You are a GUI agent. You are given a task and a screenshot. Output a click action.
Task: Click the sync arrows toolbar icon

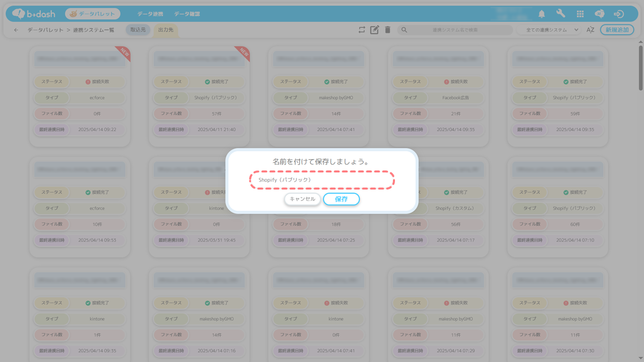click(x=362, y=30)
